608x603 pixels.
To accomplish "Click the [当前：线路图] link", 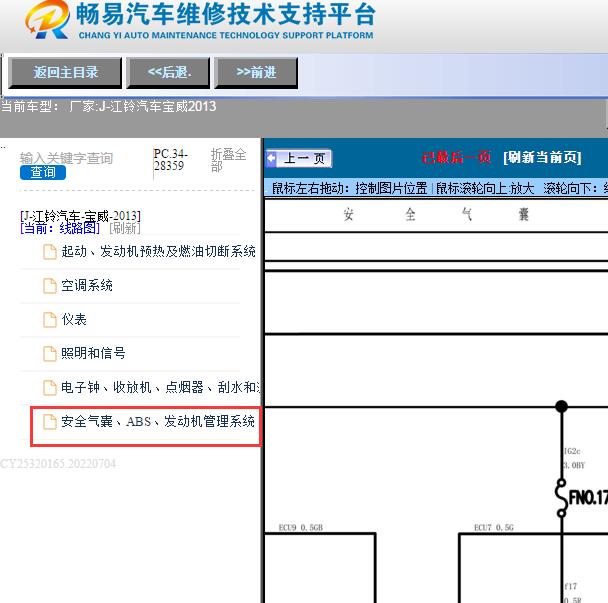I will 60,228.
